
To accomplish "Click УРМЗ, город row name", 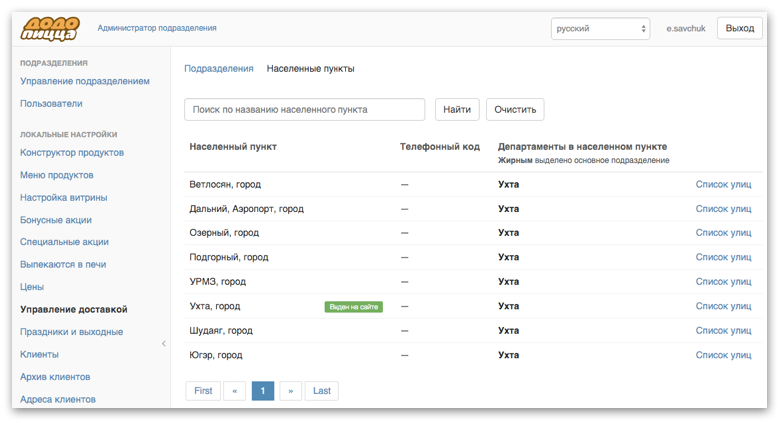I will [218, 282].
